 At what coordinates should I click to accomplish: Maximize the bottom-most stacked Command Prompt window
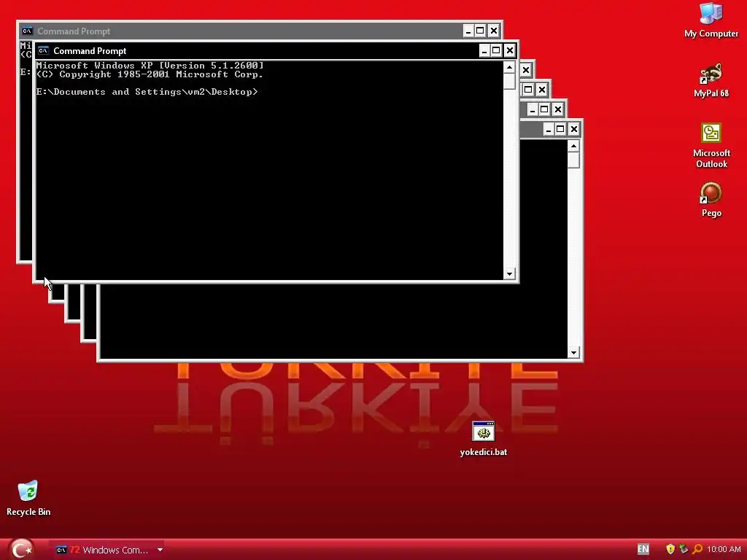click(x=560, y=129)
